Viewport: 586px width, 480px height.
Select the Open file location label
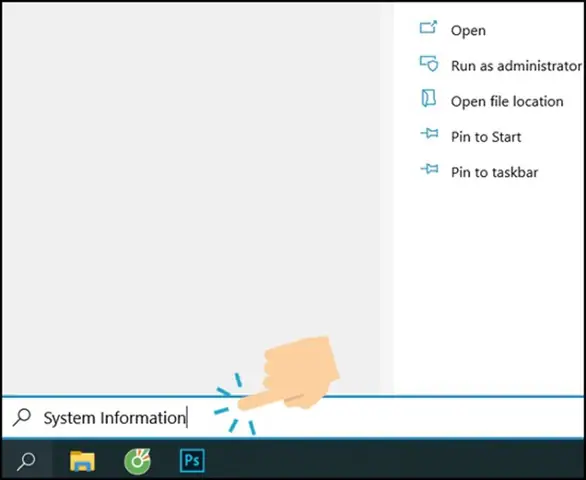click(507, 102)
